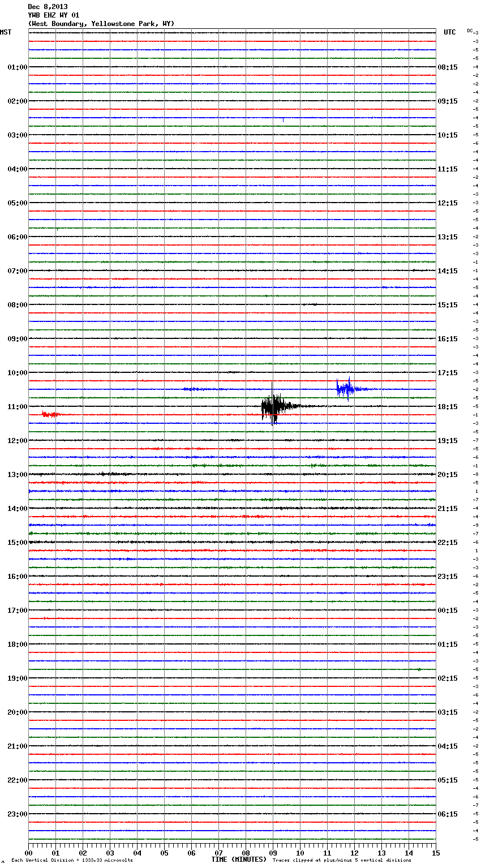Image resolution: width=481 pixels, height=868 pixels.
Task: Click the 'MST' time zone label
Action: 6,32
